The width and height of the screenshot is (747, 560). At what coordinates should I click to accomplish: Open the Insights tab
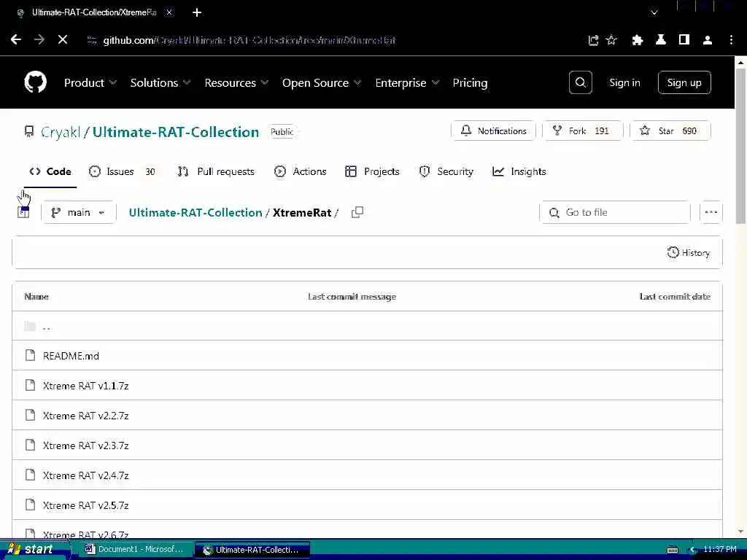[519, 171]
